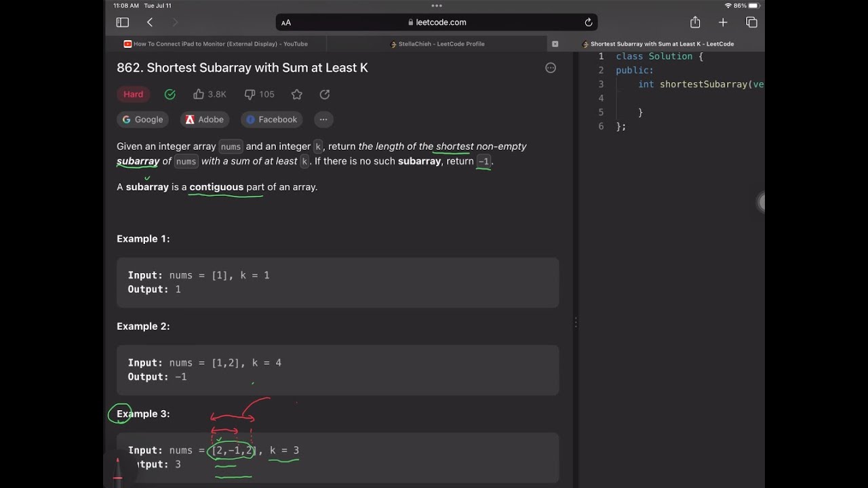Switch to StellaChieh LeetCode Profile tab

coord(437,44)
